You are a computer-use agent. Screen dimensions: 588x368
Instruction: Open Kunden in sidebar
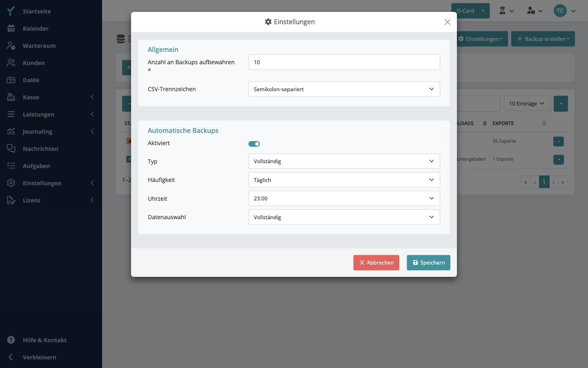(34, 63)
